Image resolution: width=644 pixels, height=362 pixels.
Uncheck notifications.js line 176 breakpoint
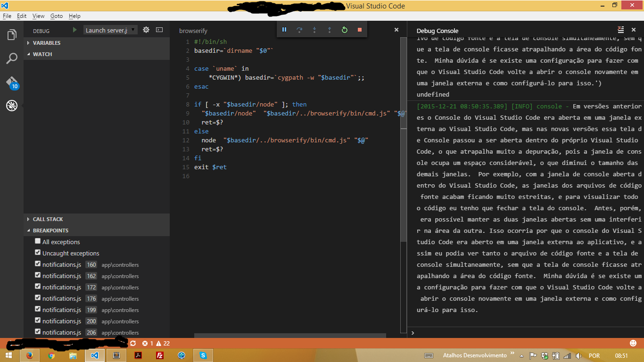(x=38, y=298)
